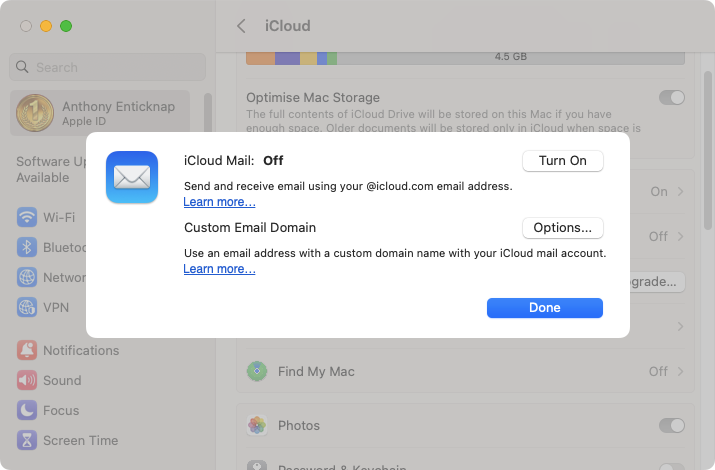715x470 pixels.
Task: Select Screen Time hourglass icon
Action: pyautogui.click(x=27, y=440)
